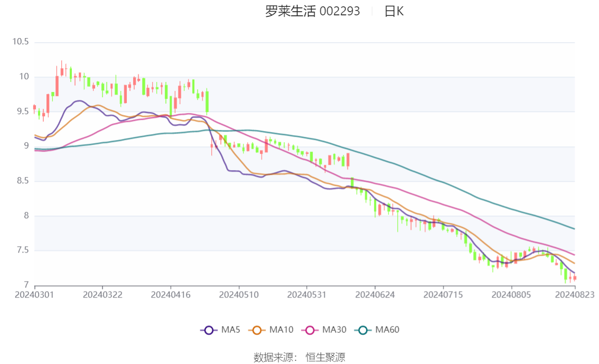Toggle the MA10 legend series
This screenshot has height=364, width=599.
tap(270, 330)
